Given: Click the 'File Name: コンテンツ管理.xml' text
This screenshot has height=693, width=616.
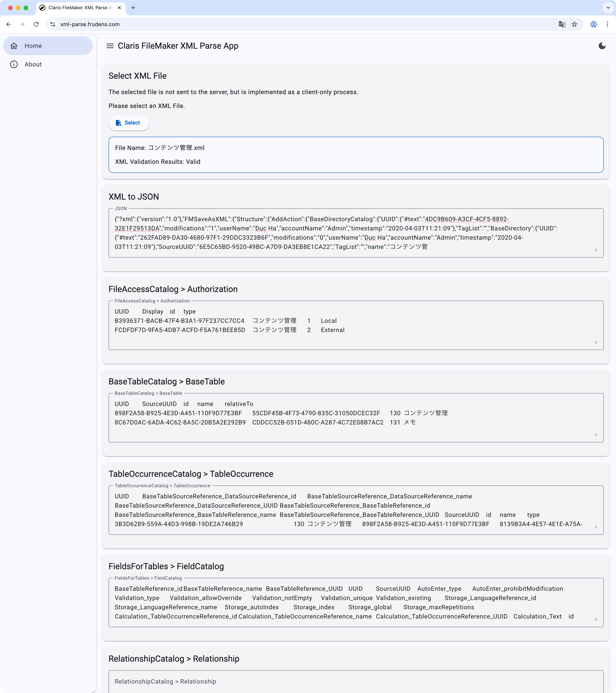Looking at the screenshot, I should point(160,148).
